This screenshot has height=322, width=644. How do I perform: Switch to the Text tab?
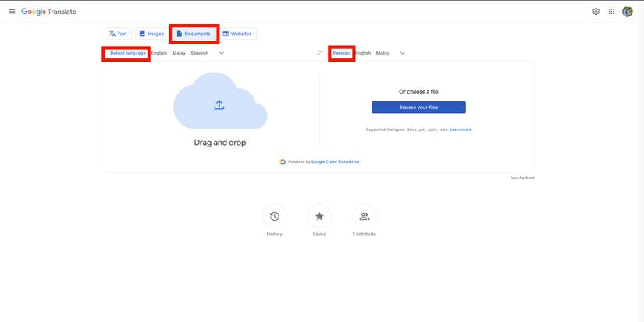119,34
